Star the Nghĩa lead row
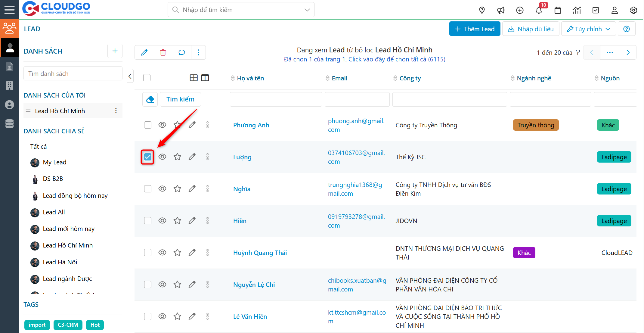The width and height of the screenshot is (644, 333). [x=177, y=189]
